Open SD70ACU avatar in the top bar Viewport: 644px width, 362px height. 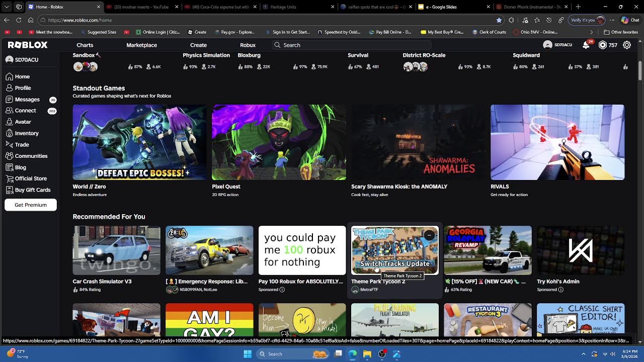(x=548, y=45)
